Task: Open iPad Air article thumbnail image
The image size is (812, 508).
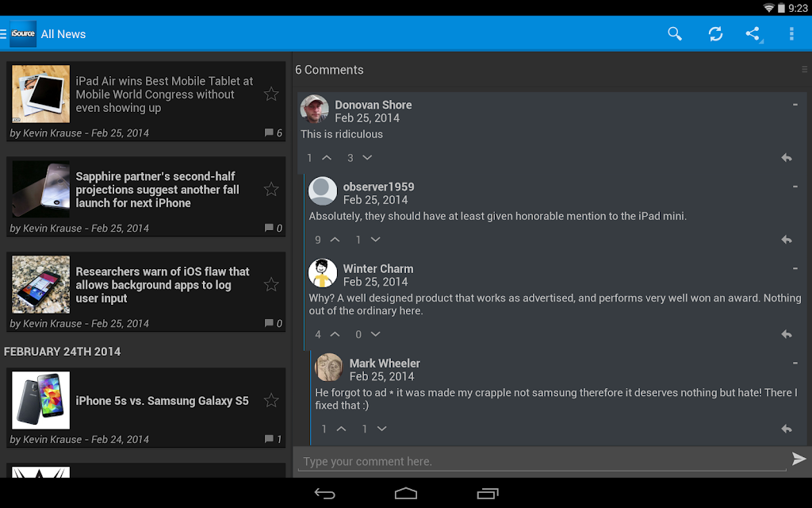Action: pos(41,94)
